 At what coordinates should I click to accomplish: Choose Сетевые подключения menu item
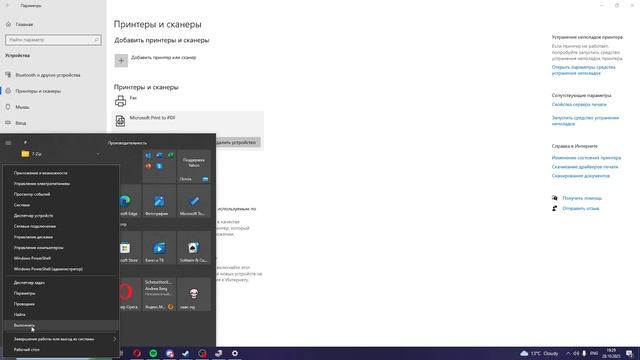(61, 226)
